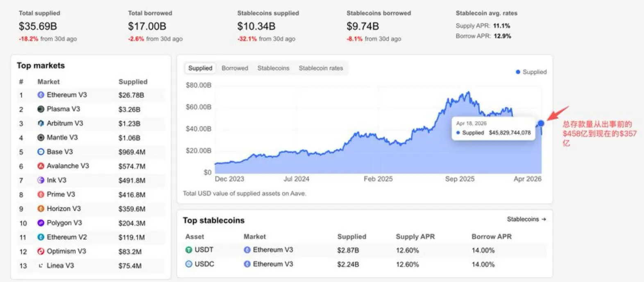
Task: Click the Avalanche V3 logo icon
Action: tap(41, 166)
